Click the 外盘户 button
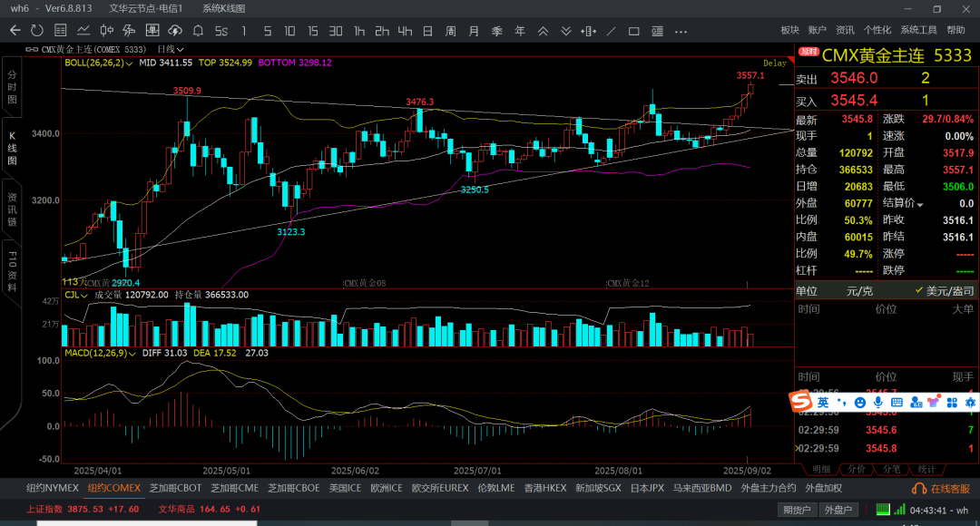 click(838, 510)
